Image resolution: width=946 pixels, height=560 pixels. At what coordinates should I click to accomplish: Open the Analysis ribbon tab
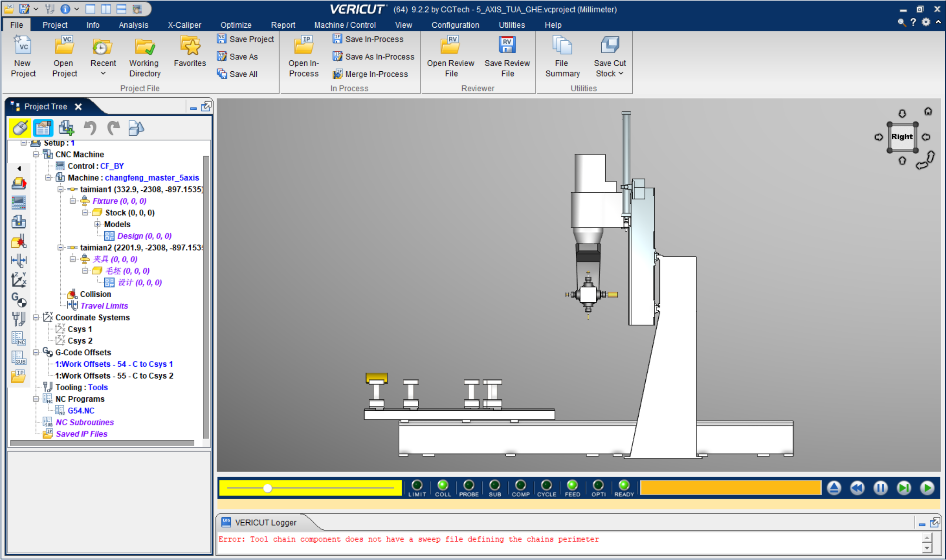pos(133,25)
